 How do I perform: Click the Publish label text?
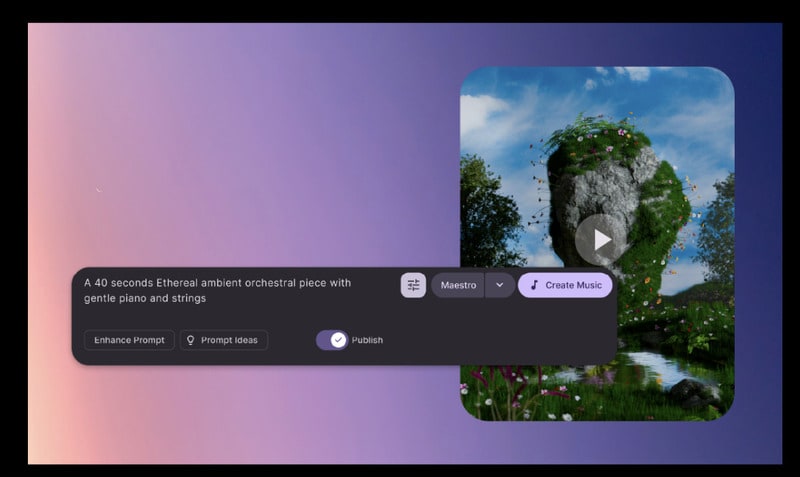point(367,340)
